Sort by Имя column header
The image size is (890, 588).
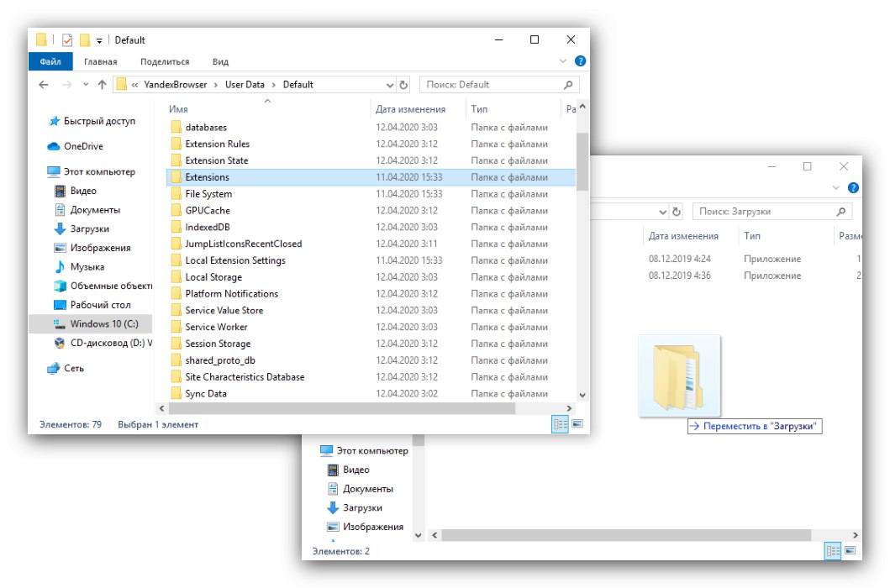coord(178,109)
